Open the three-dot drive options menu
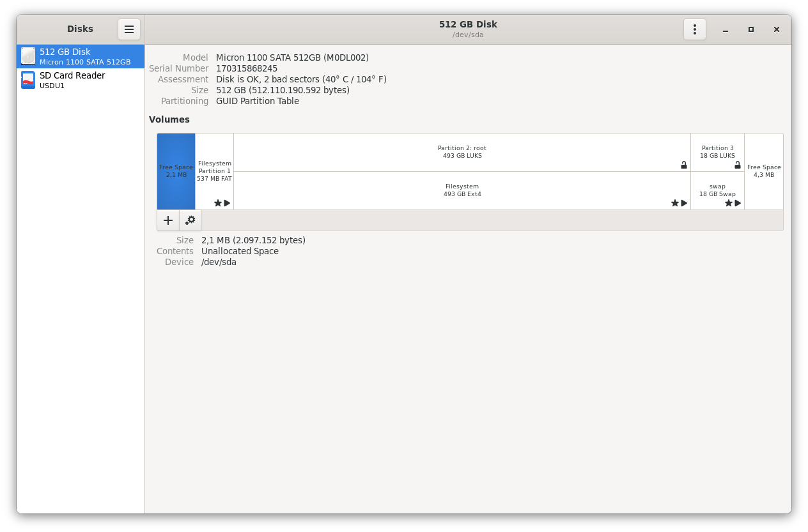Image resolution: width=808 pixels, height=532 pixels. 694,29
